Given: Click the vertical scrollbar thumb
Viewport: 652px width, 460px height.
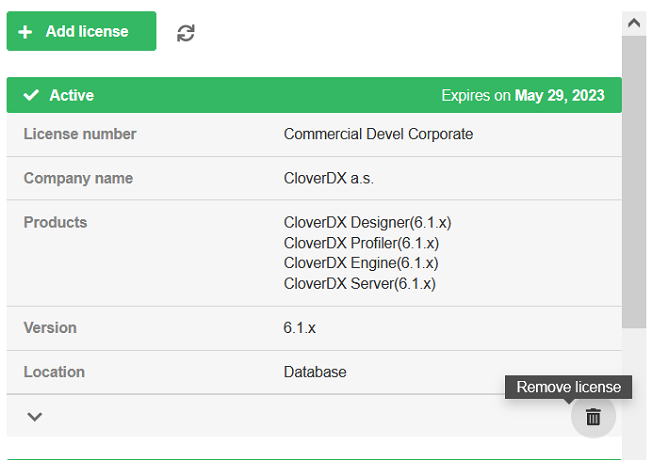Looking at the screenshot, I should tap(634, 182).
